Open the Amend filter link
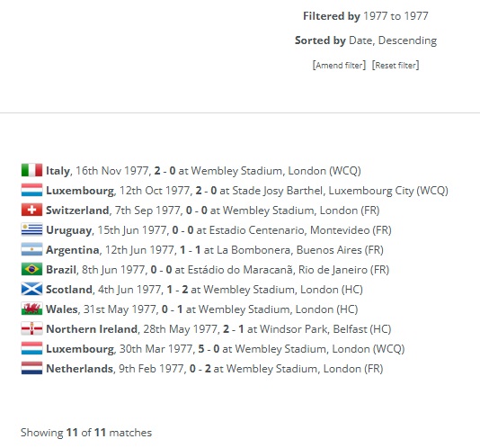480x448 pixels. click(339, 66)
